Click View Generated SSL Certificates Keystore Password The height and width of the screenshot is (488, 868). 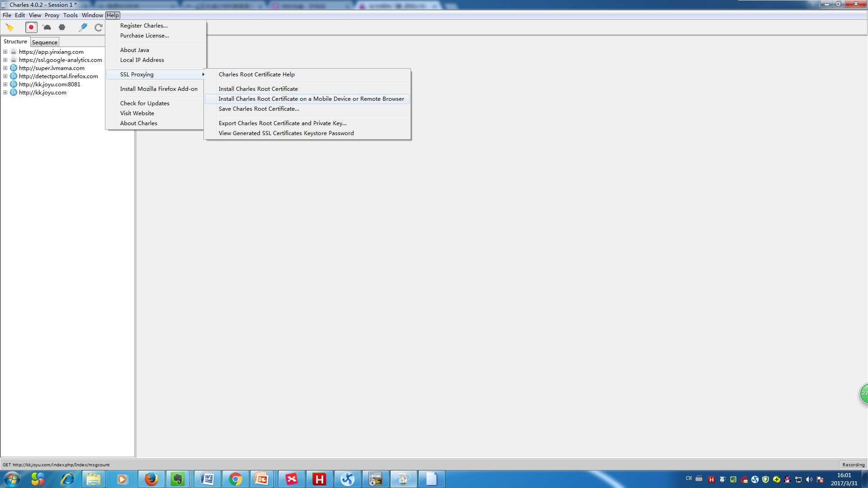[286, 132]
